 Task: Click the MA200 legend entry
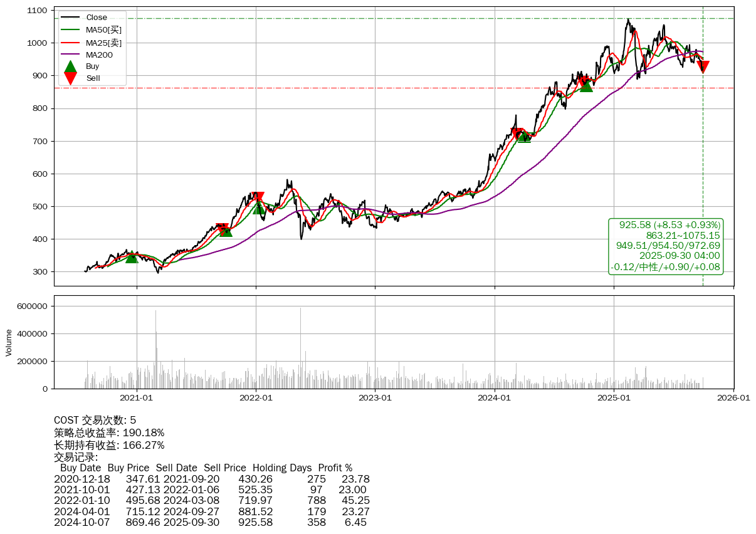point(99,55)
